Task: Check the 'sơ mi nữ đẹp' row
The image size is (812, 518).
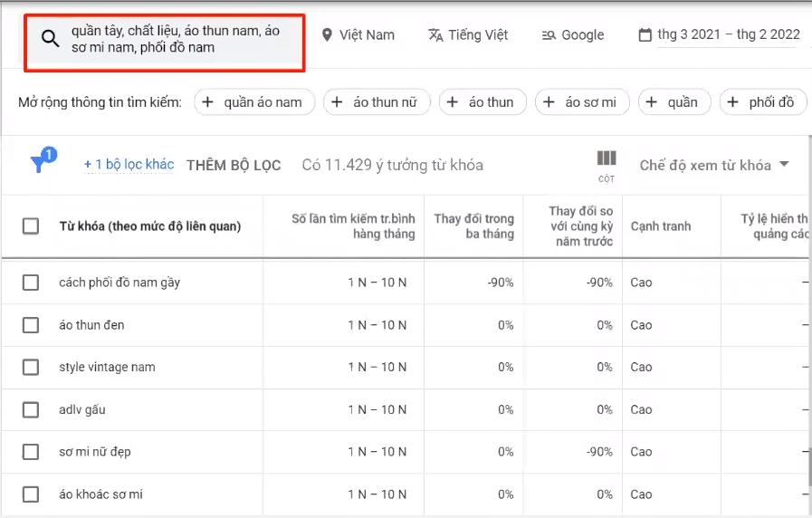Action: point(31,452)
